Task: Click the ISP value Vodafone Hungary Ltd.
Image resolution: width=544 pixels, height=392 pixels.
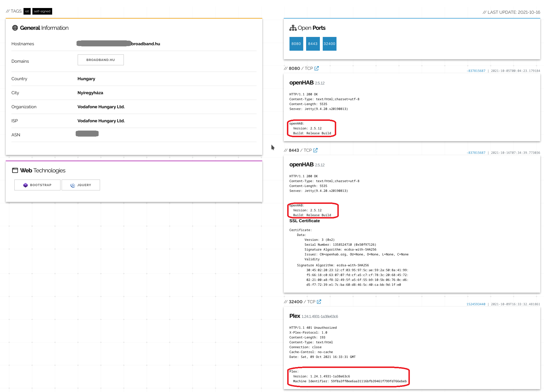Action: (x=101, y=121)
